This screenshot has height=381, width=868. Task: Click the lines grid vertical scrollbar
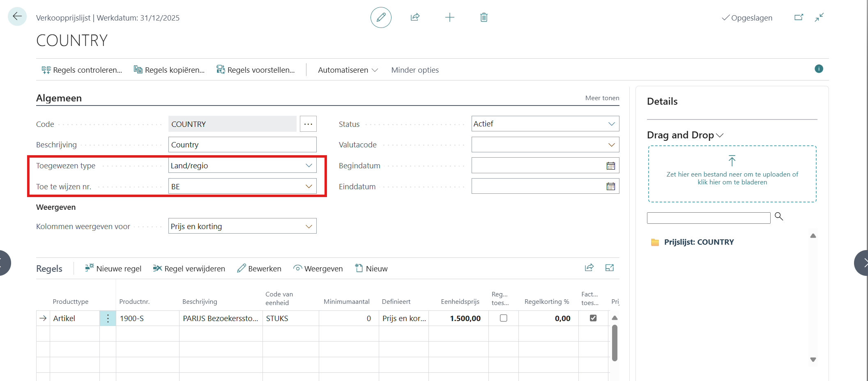point(615,342)
